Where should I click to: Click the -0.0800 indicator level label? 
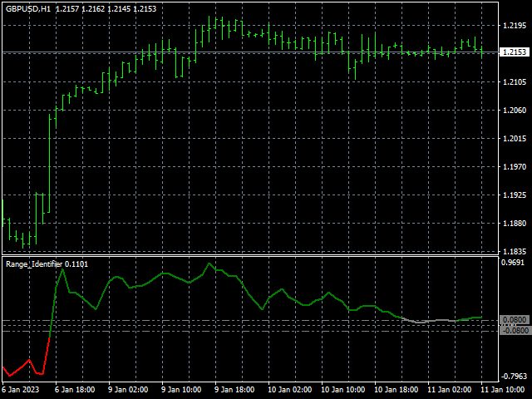(515, 331)
